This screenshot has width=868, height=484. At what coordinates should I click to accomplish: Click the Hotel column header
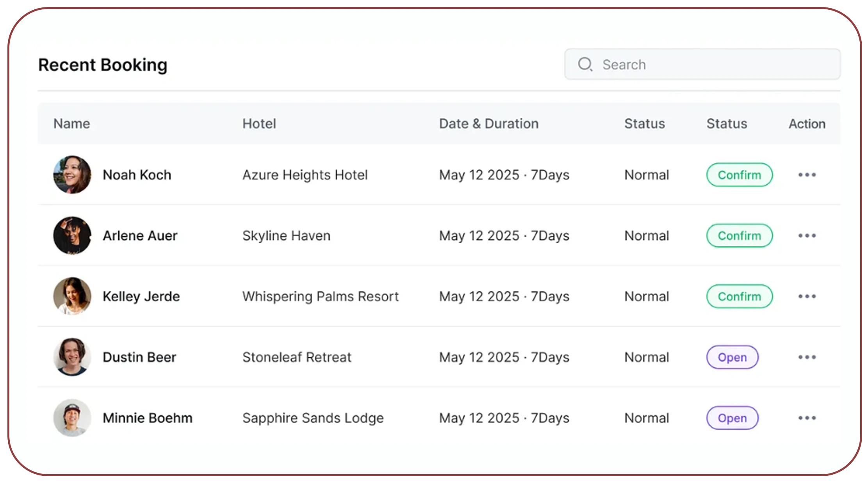(x=259, y=124)
